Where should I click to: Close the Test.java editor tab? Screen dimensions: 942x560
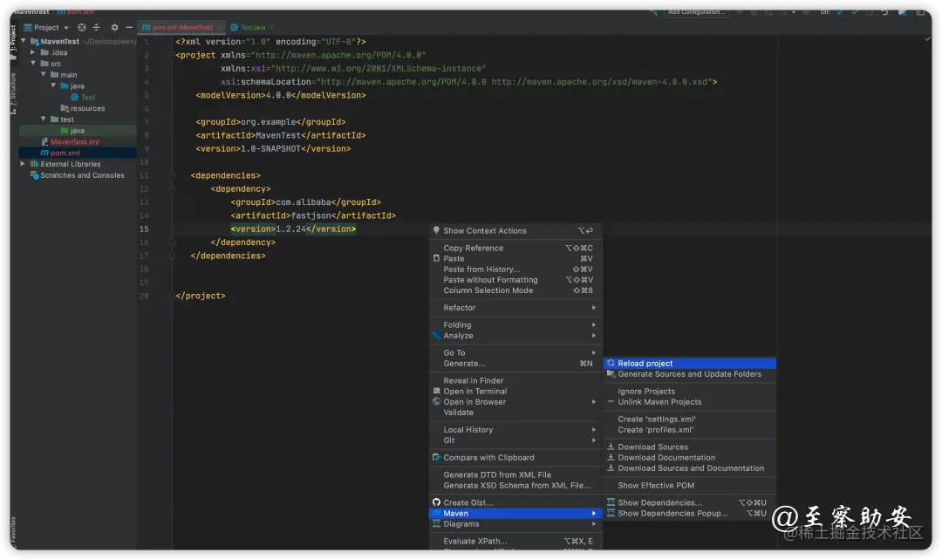tap(272, 28)
